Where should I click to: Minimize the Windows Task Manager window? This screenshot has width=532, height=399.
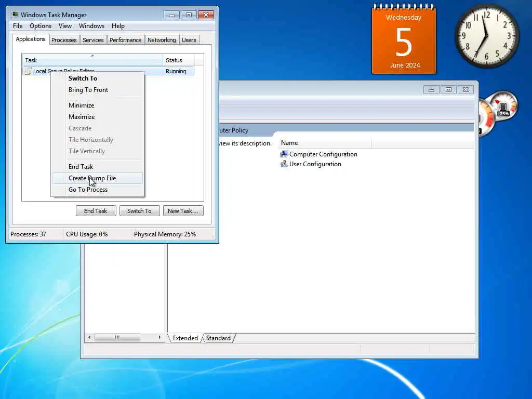click(x=171, y=15)
